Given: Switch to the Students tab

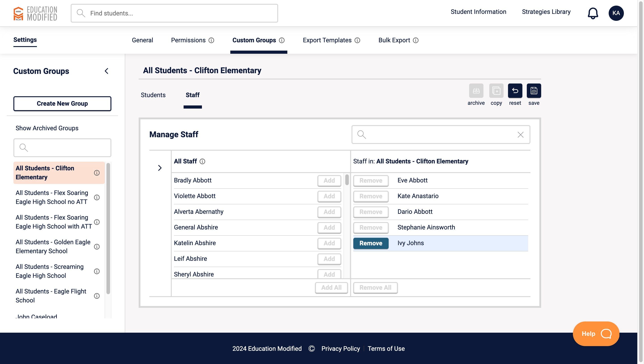Looking at the screenshot, I should point(153,95).
